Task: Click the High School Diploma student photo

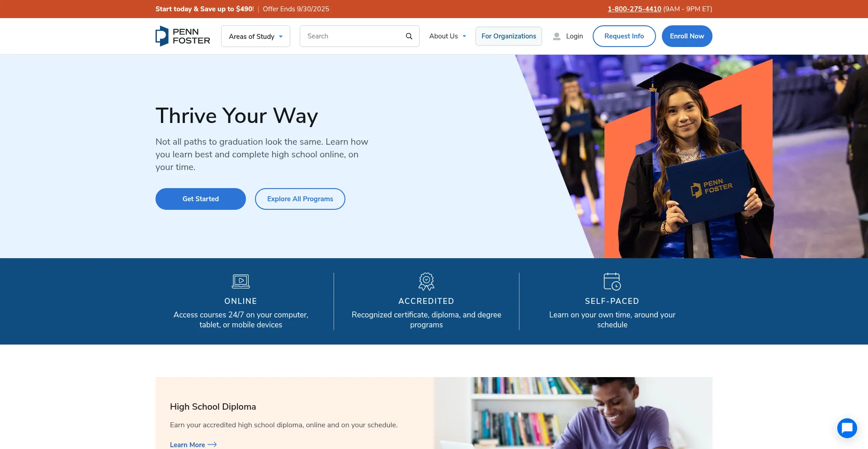Action: tap(573, 413)
